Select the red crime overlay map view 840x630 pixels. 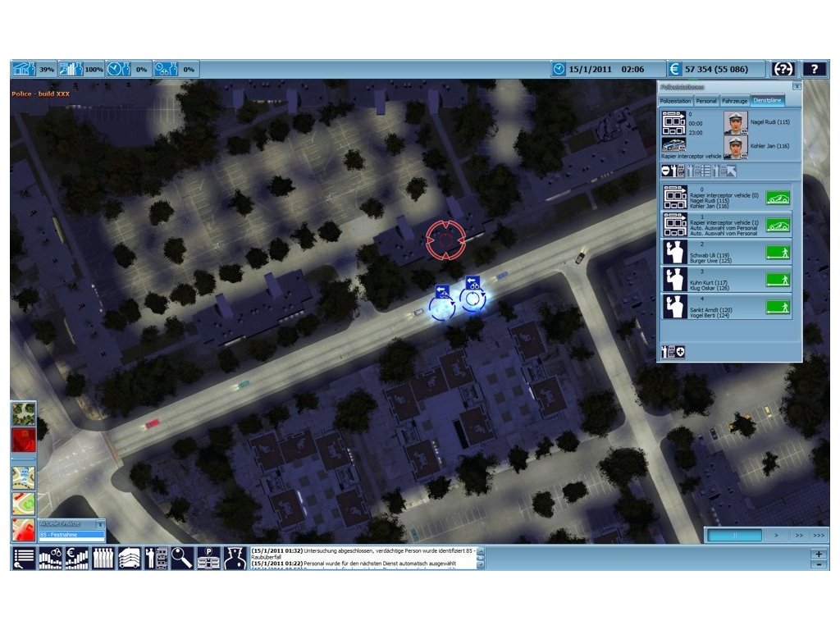[x=24, y=441]
